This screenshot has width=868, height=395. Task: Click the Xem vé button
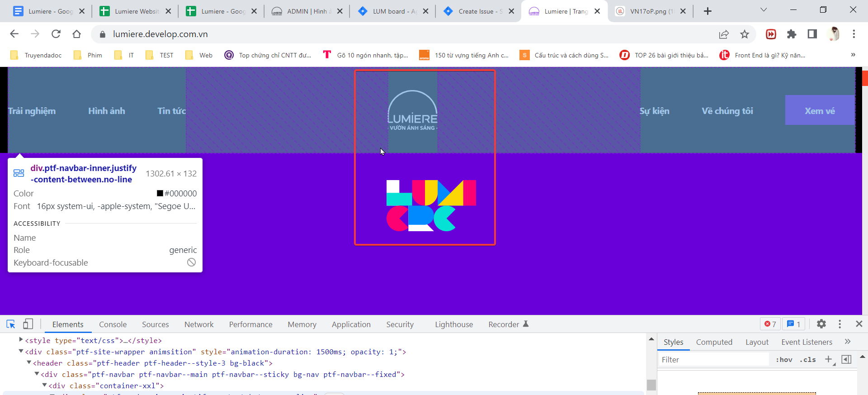pos(820,110)
